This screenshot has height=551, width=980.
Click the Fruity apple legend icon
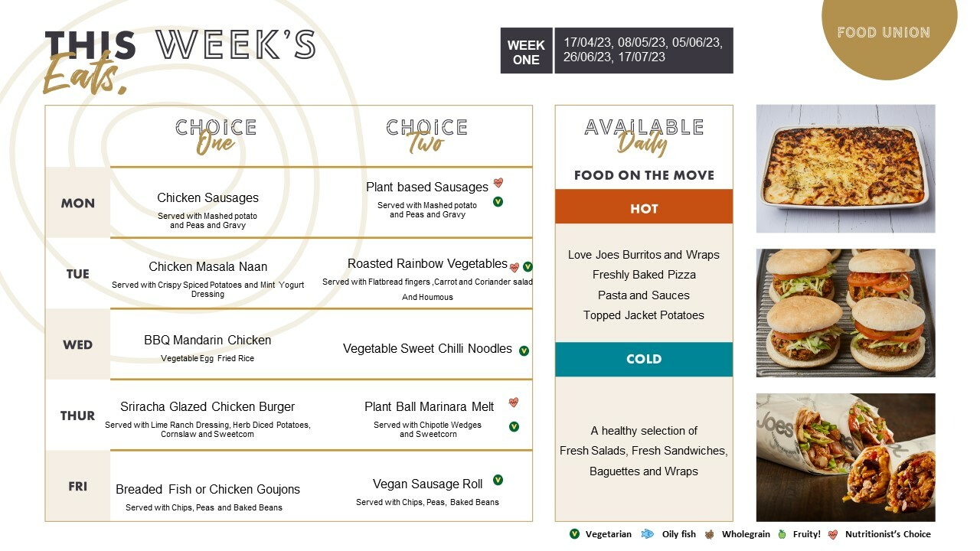tap(782, 534)
